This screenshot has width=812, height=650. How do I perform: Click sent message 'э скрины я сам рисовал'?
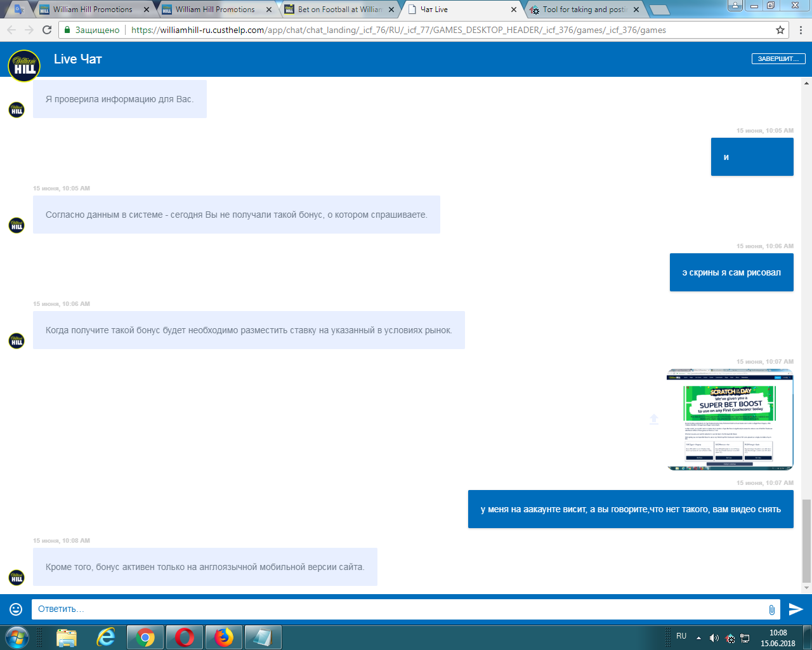tap(731, 272)
